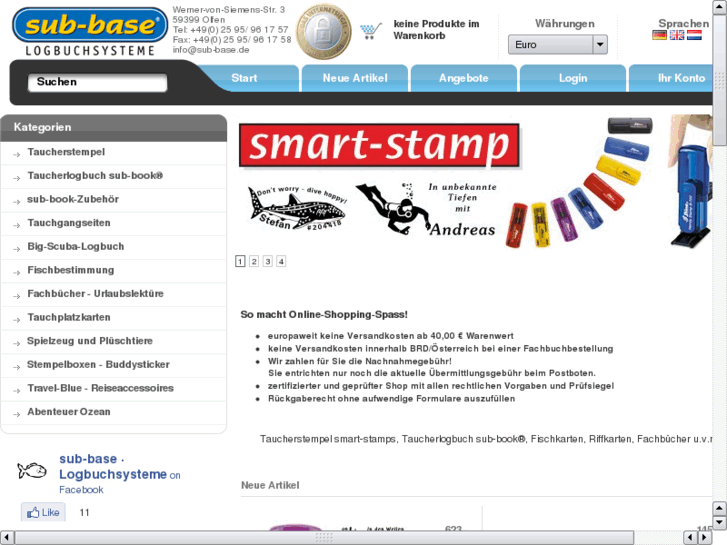Open category sub-book-Zubehör

73,199
